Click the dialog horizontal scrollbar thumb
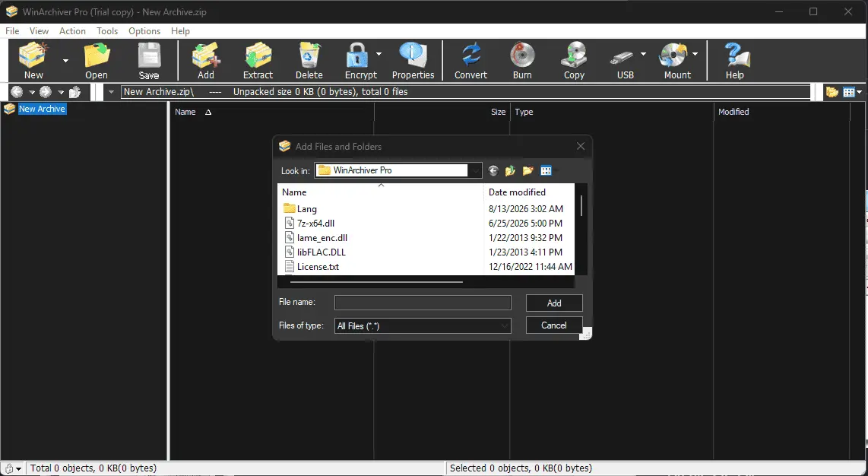Viewport: 868px width, 476px height. pyautogui.click(x=376, y=282)
